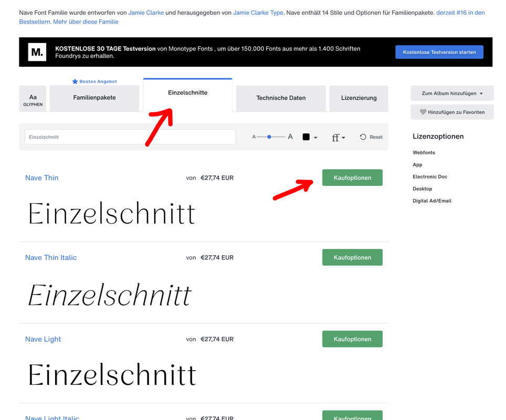Select the Webfonts license option
Image resolution: width=506 pixels, height=420 pixels.
tap(424, 152)
